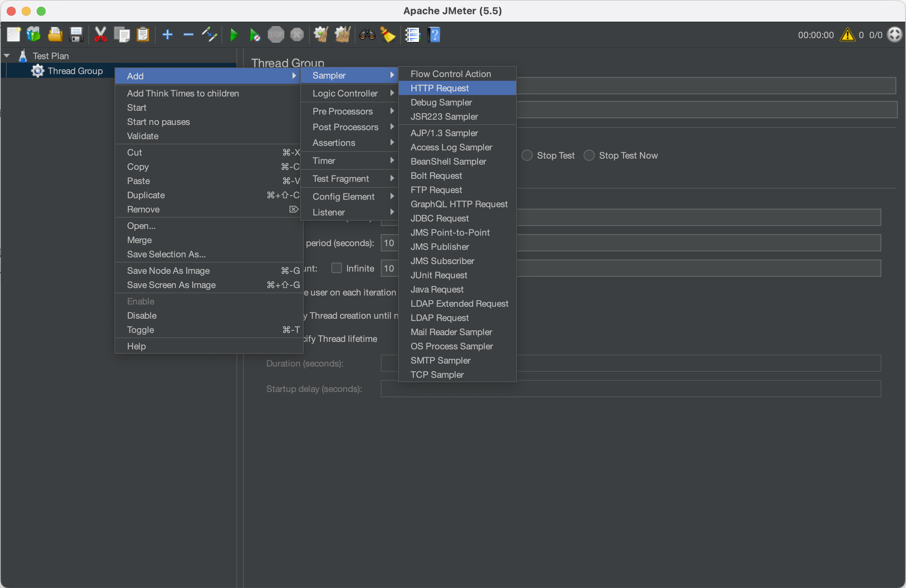Click the Stop test icon

tap(276, 35)
